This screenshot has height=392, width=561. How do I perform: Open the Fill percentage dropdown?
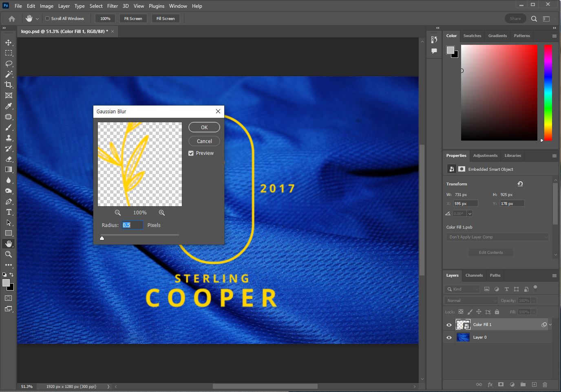[x=534, y=312]
